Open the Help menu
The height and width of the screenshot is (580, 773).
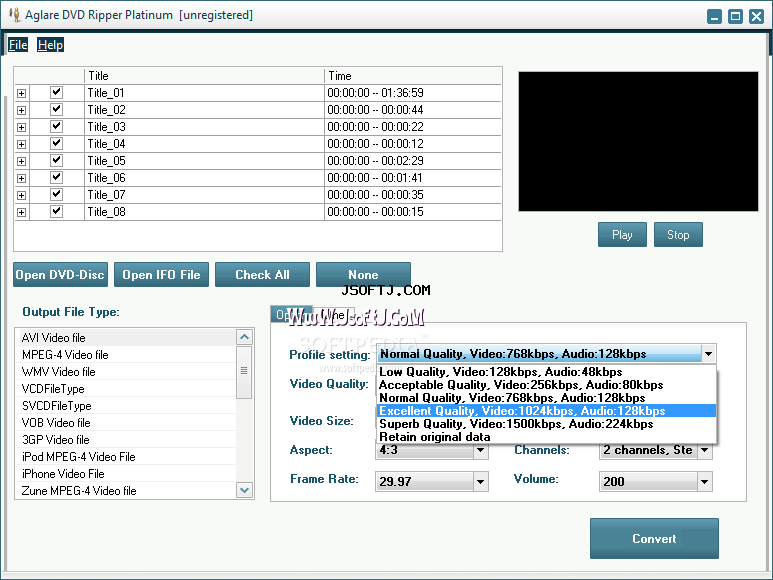click(50, 45)
